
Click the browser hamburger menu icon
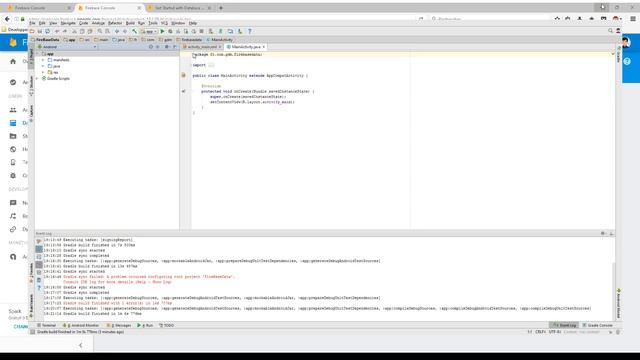pos(633,19)
